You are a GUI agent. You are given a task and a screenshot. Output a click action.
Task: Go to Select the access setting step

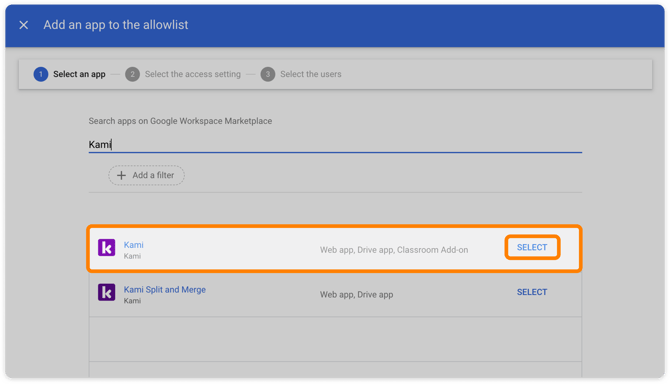193,74
